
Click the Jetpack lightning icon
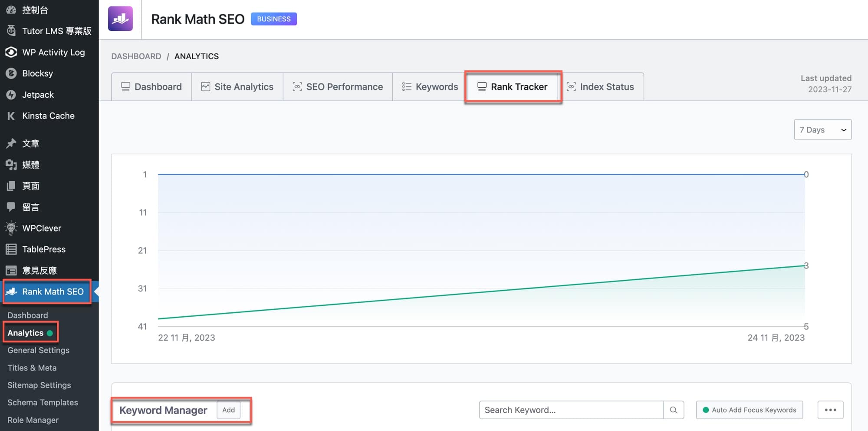11,95
